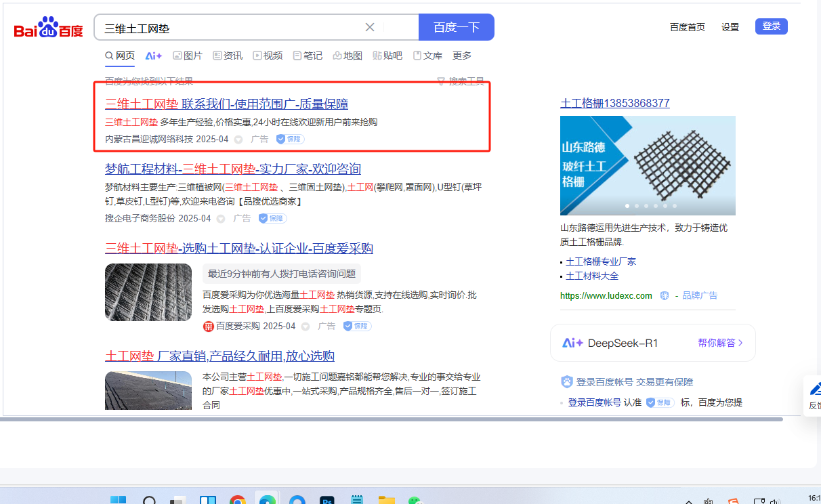The image size is (821, 504).
Task: Switch to the 视频 tab
Action: (x=268, y=56)
